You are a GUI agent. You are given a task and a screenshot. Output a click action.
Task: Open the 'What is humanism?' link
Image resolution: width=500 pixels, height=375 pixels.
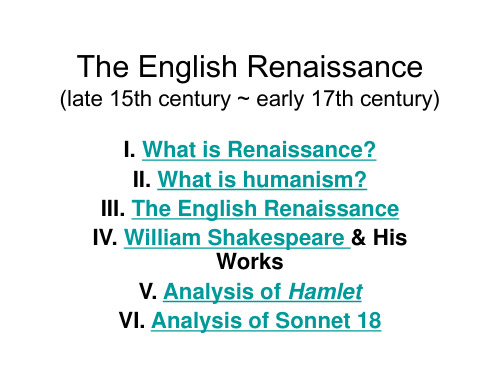coord(262,179)
